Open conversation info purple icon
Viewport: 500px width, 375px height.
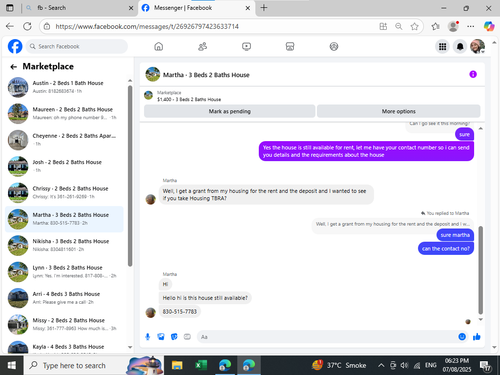(473, 74)
